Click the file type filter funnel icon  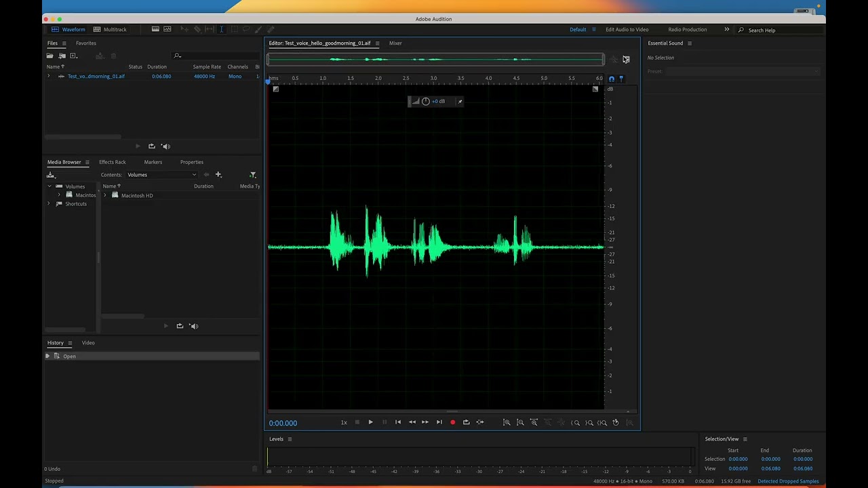click(253, 175)
